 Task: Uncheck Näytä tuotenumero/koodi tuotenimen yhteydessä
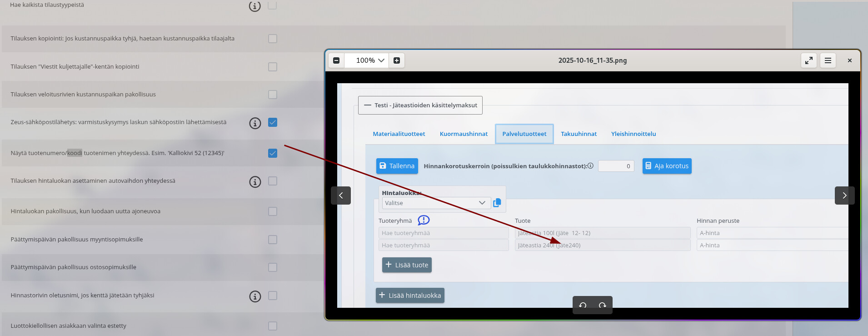tap(273, 153)
